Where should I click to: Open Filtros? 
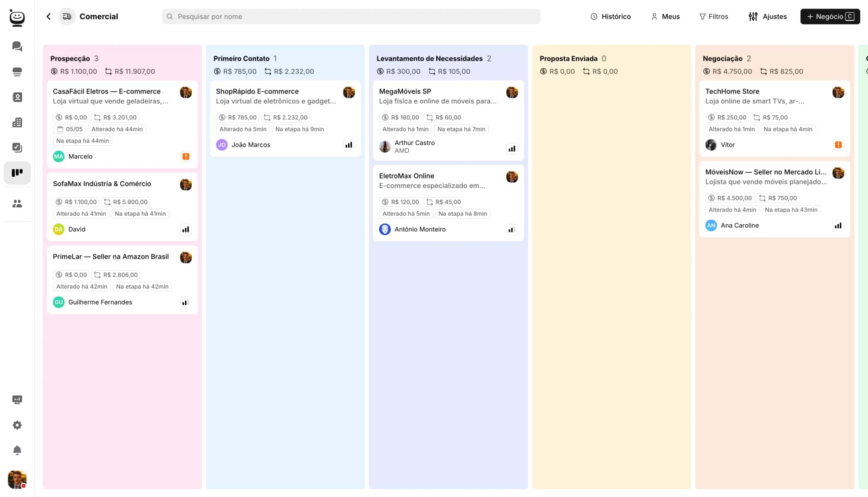[x=714, y=17]
